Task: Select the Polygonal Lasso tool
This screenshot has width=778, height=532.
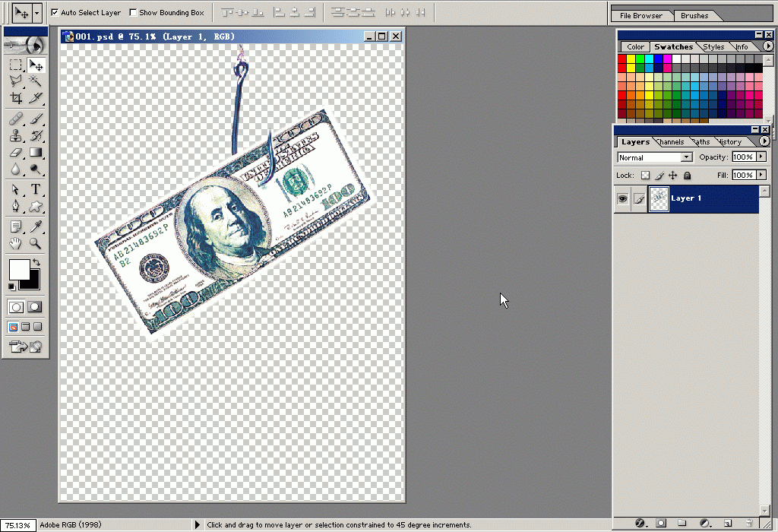Action: 16,81
